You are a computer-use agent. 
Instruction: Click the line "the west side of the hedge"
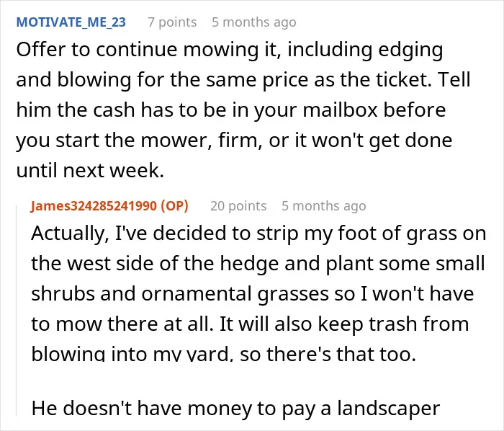(258, 263)
